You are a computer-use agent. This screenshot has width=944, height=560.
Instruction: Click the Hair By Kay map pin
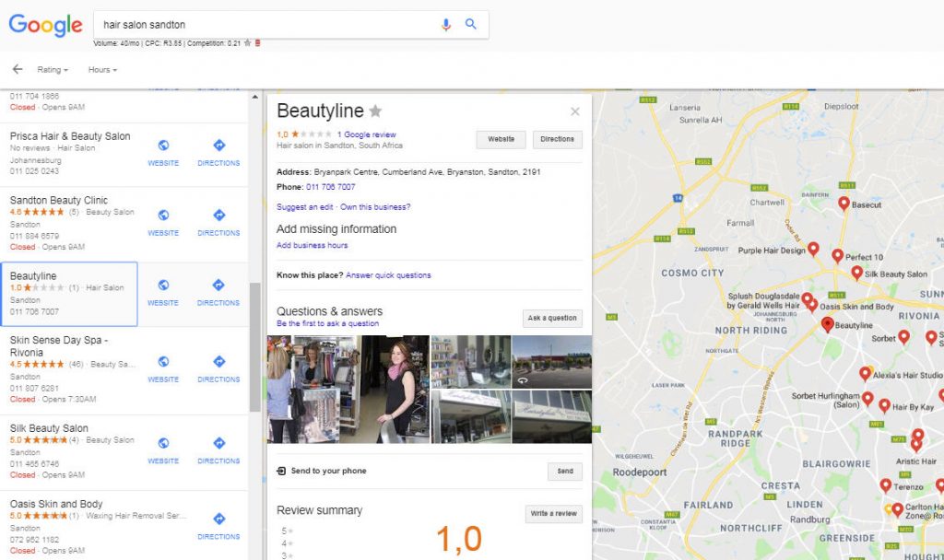coord(884,405)
